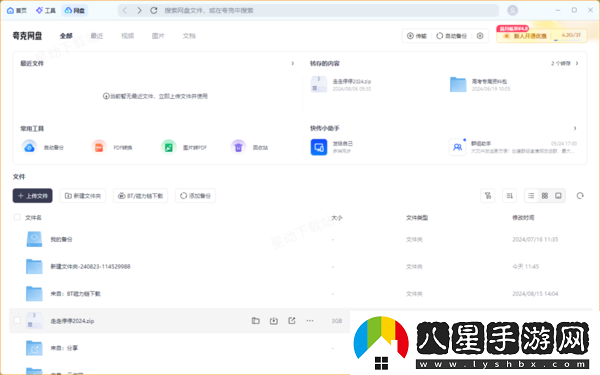Share the 2024.zip file row
The height and width of the screenshot is (375, 600).
pyautogui.click(x=292, y=321)
